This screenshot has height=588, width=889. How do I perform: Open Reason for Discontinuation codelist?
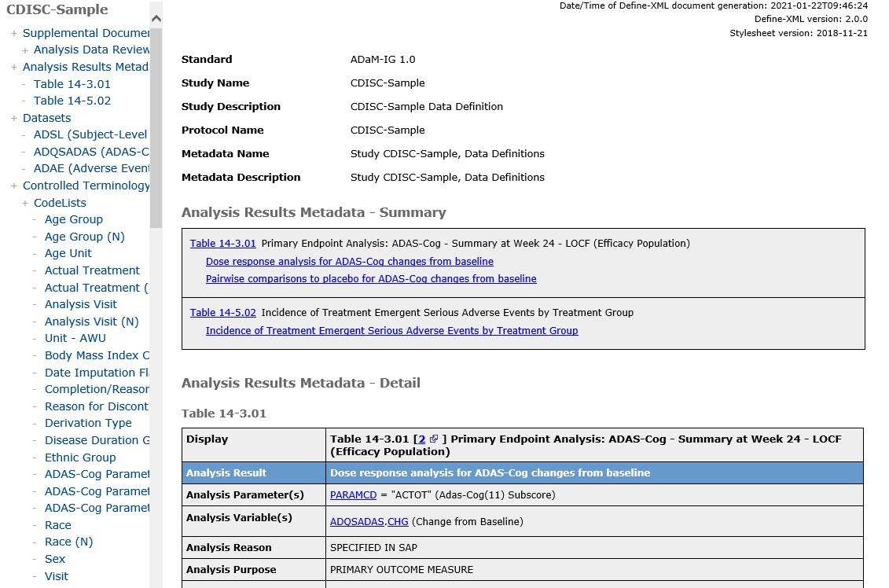tap(97, 406)
